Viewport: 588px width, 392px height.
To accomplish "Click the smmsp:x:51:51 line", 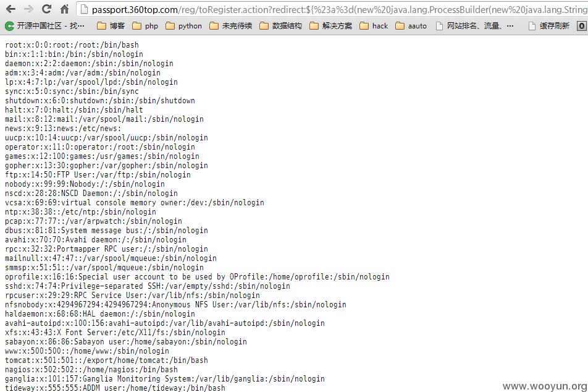I will (x=104, y=267).
